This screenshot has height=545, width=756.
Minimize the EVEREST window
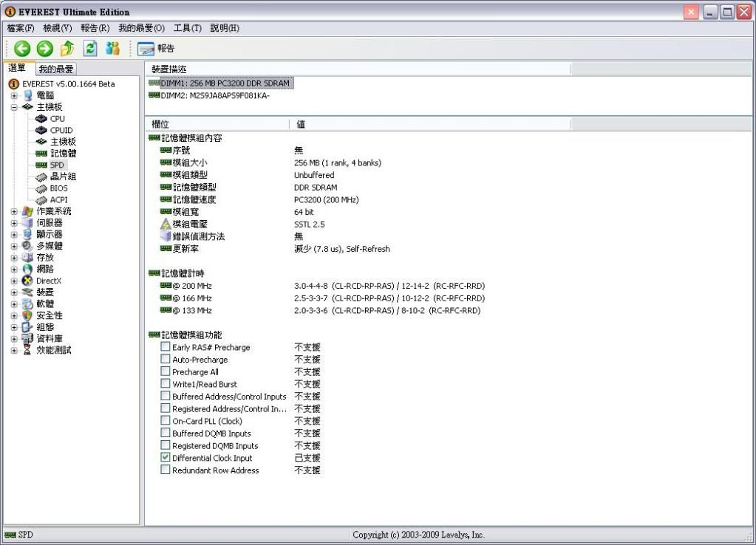[x=710, y=12]
